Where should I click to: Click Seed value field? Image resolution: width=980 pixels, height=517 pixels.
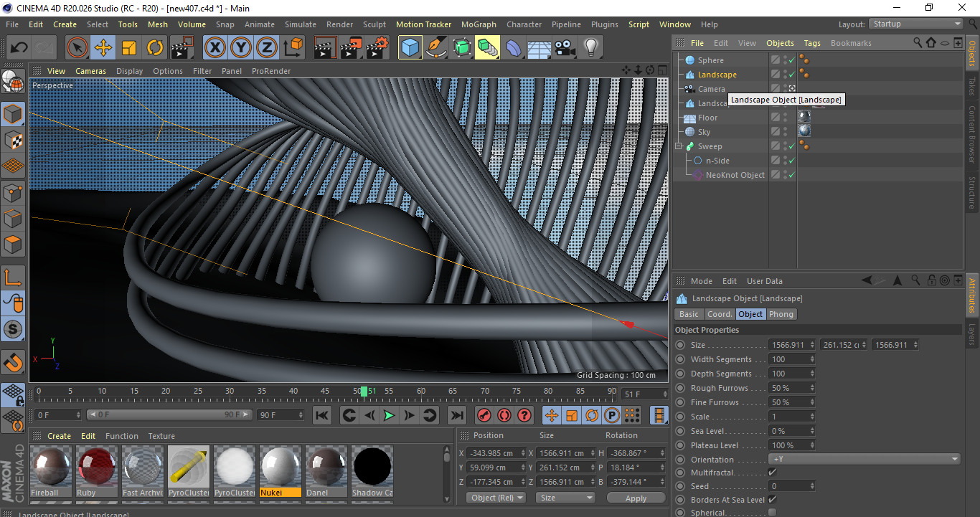(792, 486)
